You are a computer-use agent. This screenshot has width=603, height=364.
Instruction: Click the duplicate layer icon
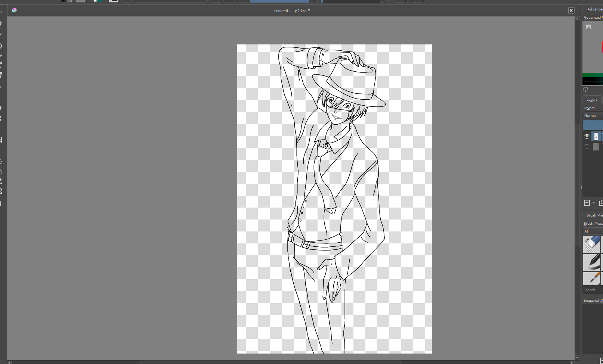[602, 203]
